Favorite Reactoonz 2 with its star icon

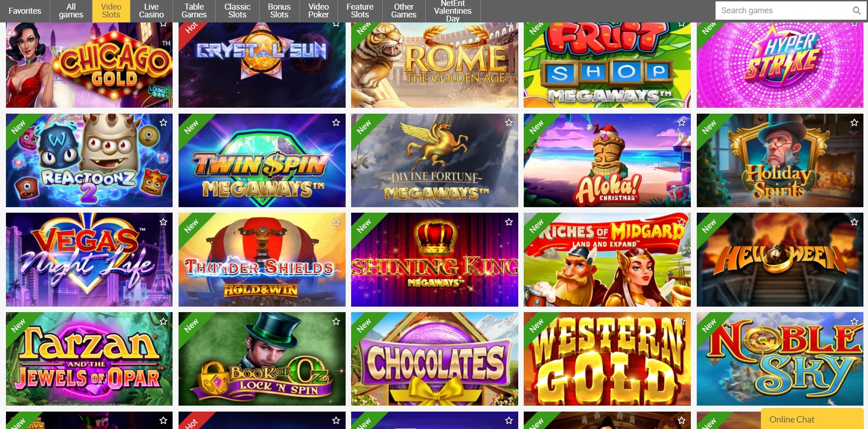(x=163, y=122)
